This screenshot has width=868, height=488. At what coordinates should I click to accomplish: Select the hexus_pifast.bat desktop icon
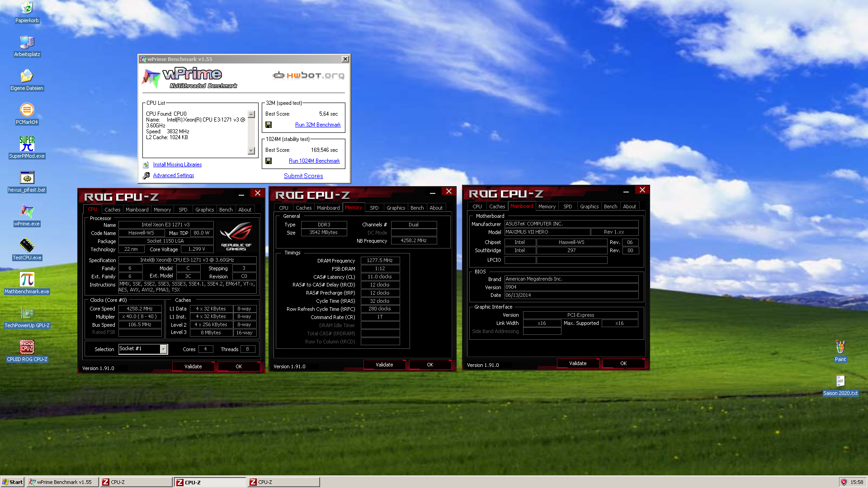(27, 182)
